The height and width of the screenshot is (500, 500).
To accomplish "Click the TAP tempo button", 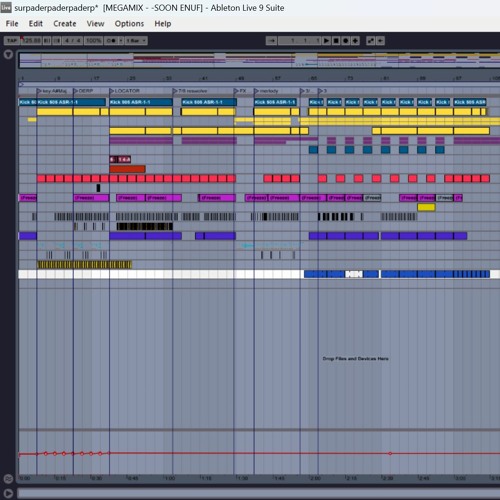I will coord(12,41).
